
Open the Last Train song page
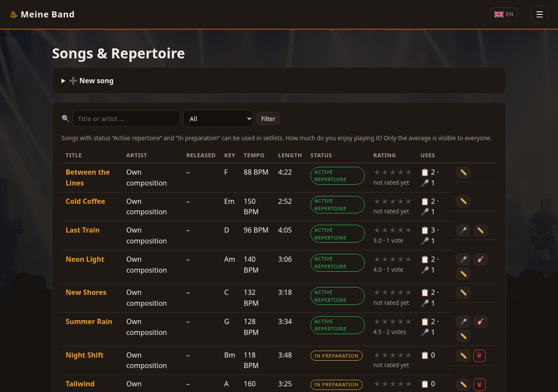[82, 230]
